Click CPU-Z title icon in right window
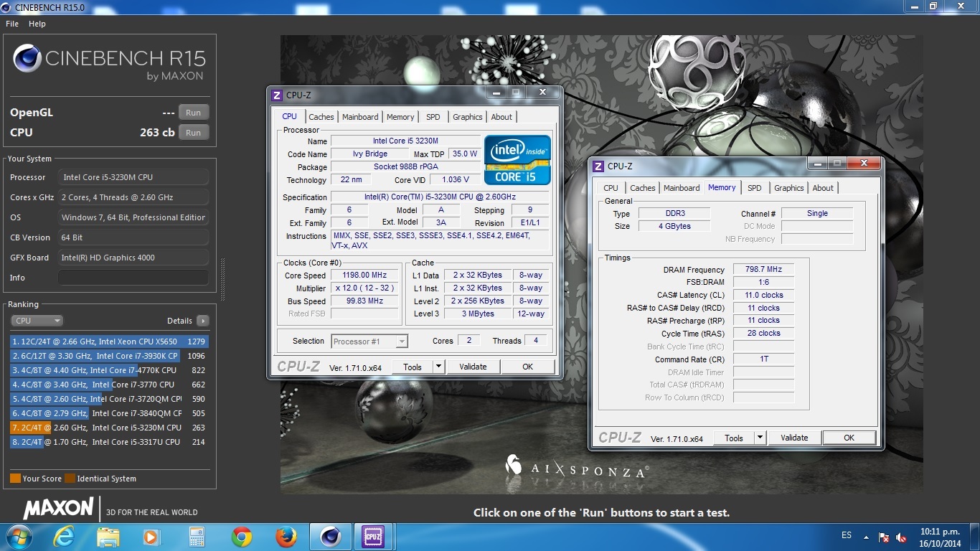Screen dimensions: 980x551 598,166
